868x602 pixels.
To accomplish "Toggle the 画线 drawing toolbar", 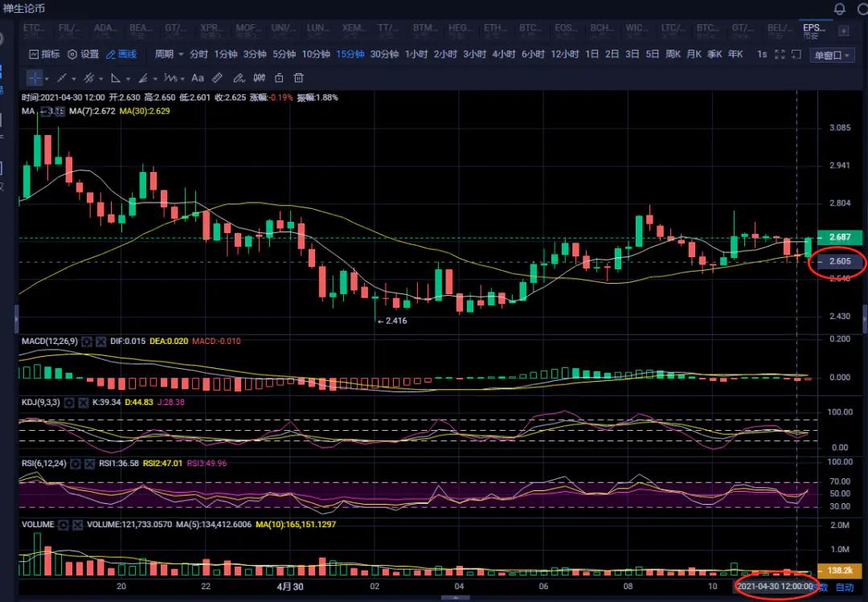I will click(x=121, y=55).
